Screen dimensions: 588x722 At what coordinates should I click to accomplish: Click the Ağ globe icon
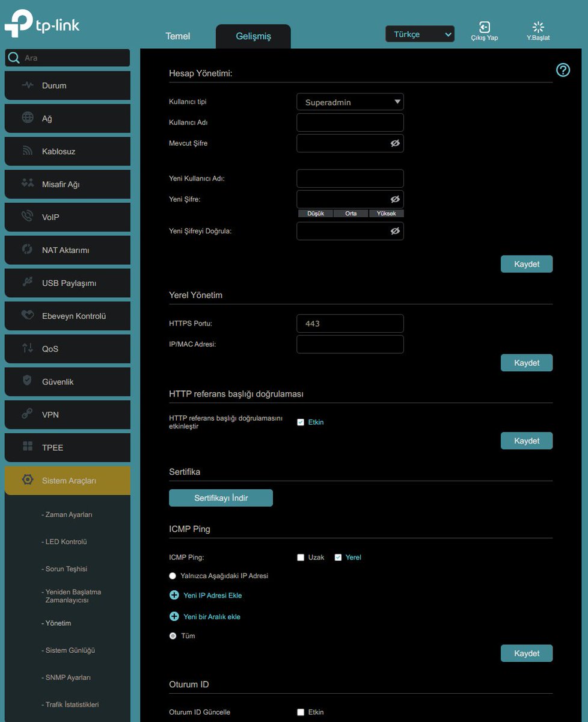click(28, 118)
